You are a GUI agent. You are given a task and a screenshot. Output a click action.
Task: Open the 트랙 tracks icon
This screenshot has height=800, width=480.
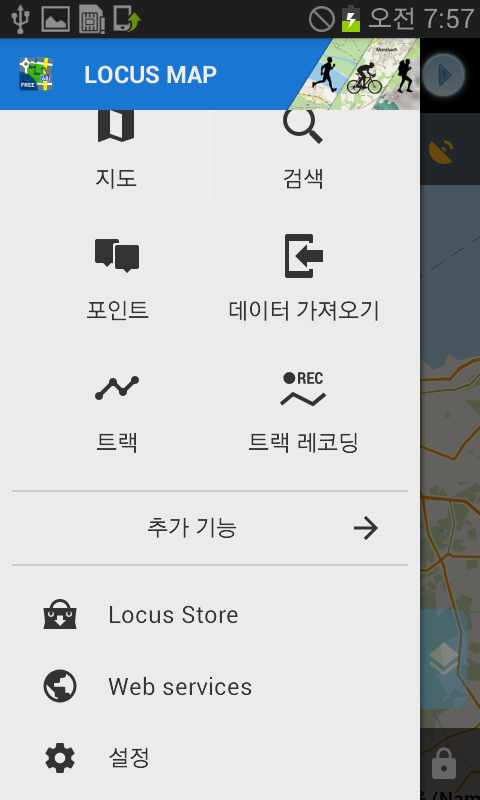pyautogui.click(x=117, y=388)
